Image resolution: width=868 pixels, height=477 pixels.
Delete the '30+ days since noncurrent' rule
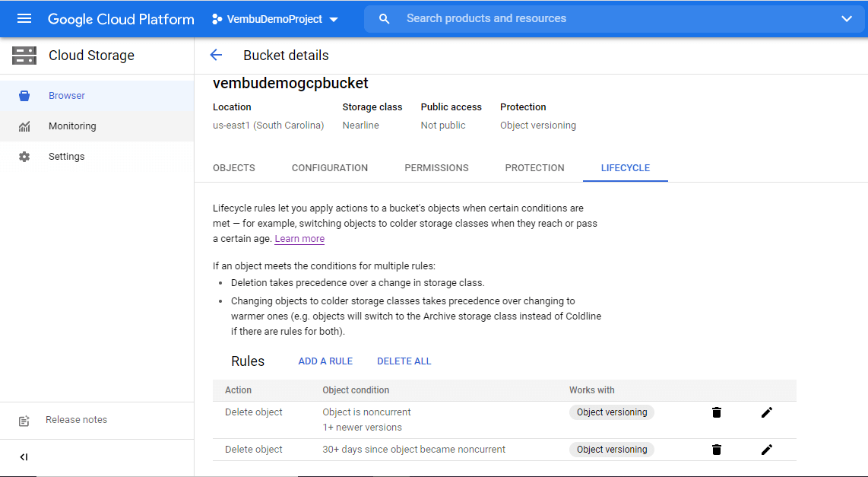[x=716, y=450]
